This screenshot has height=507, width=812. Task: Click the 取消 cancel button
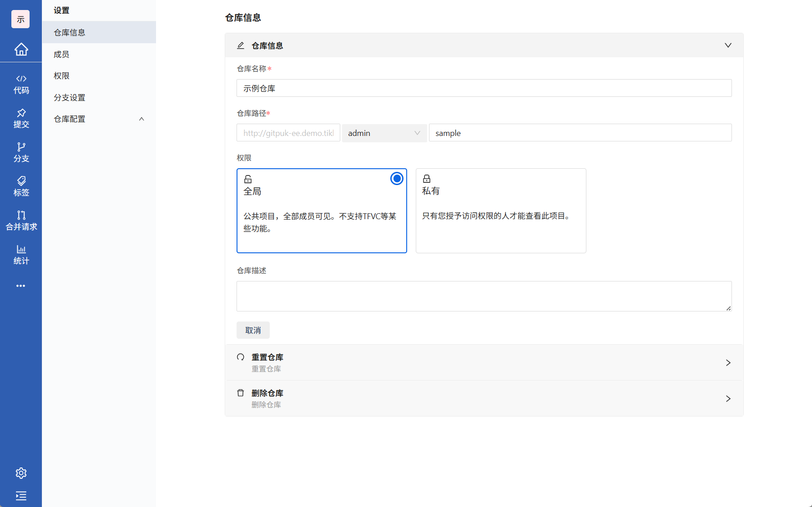253,330
